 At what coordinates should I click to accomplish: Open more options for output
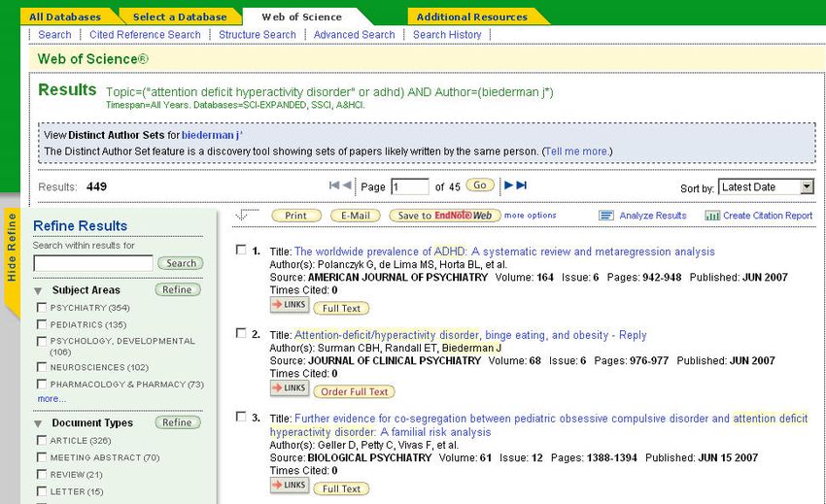tap(530, 215)
